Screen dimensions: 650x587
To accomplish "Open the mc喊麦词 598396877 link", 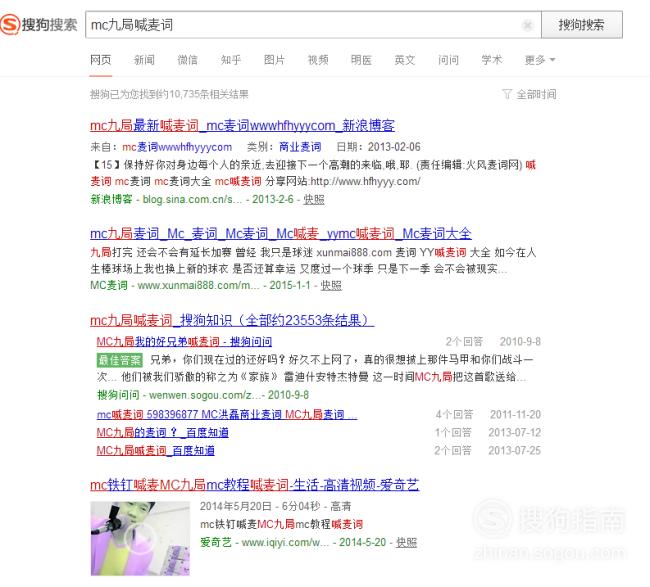I will pos(227,414).
